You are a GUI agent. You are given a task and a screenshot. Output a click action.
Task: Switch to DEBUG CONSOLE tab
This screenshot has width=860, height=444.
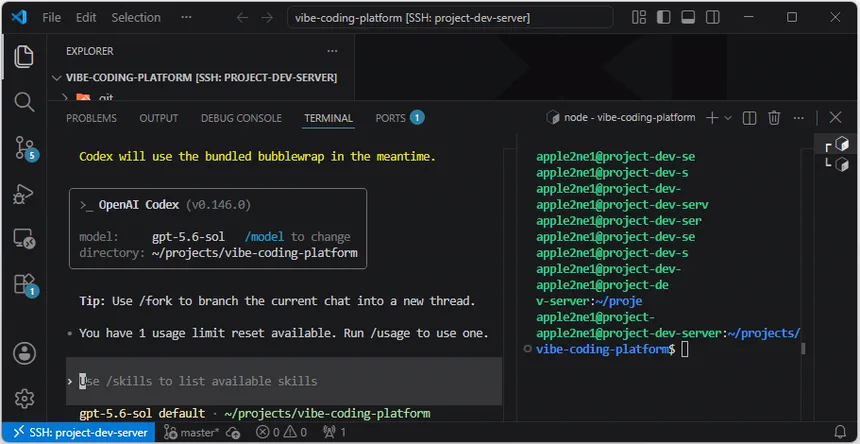point(241,118)
